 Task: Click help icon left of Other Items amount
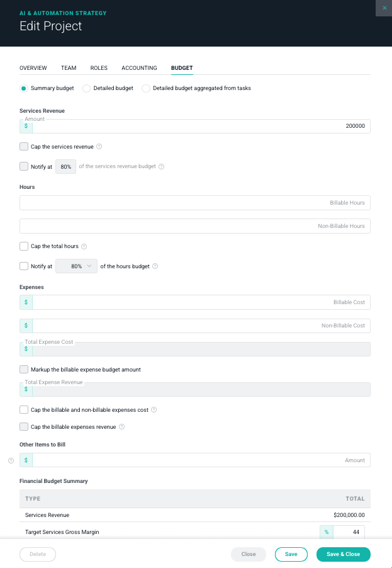(11, 460)
